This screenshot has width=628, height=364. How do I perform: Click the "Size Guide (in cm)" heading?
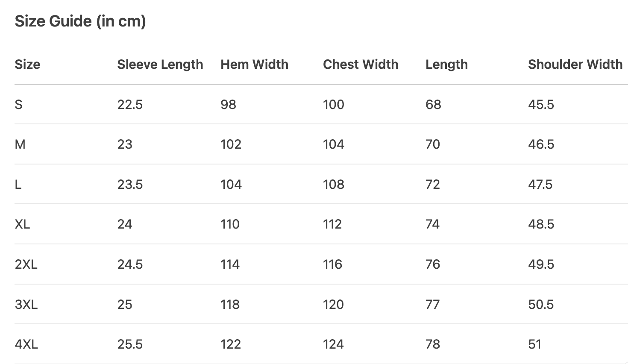coord(80,21)
